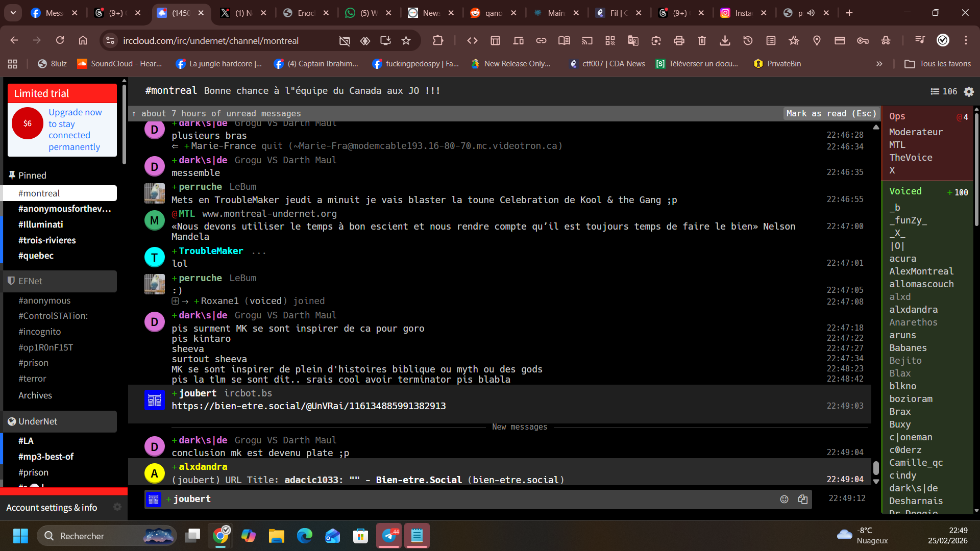Switch to the #quebec channel
The width and height of the screenshot is (980, 551).
[x=36, y=256]
